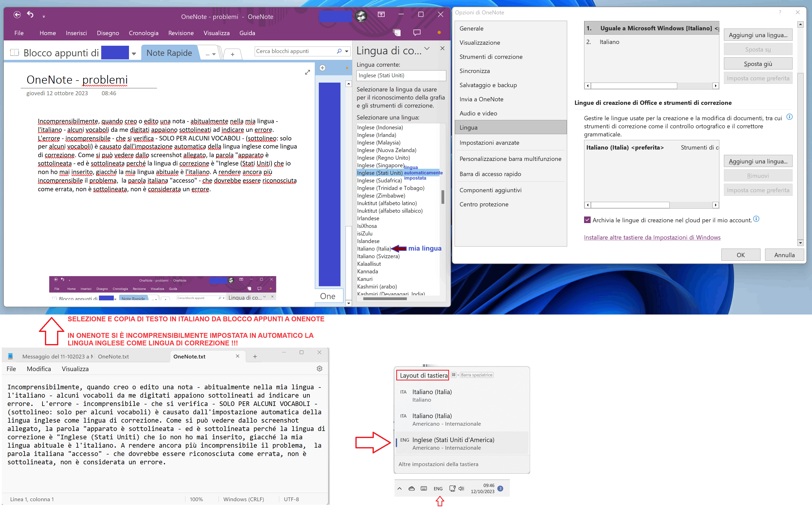
Task: Expand the Blocco appunti notebook dropdown
Action: [134, 53]
